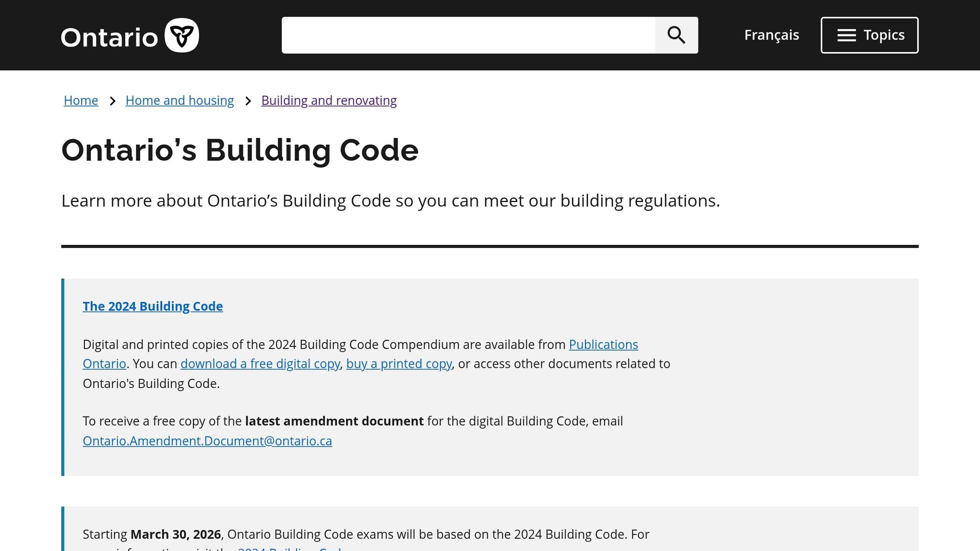Email Ontario.Amendment.Document@ontario.ca

[x=207, y=441]
